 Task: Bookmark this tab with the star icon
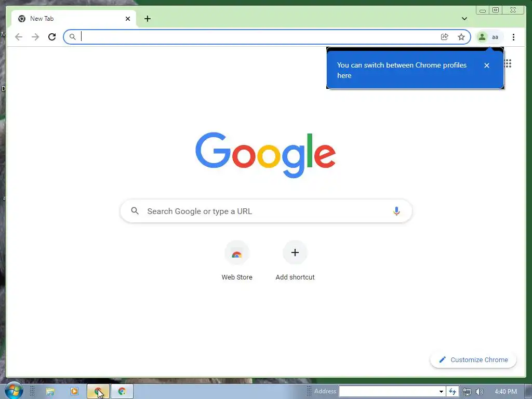point(461,37)
